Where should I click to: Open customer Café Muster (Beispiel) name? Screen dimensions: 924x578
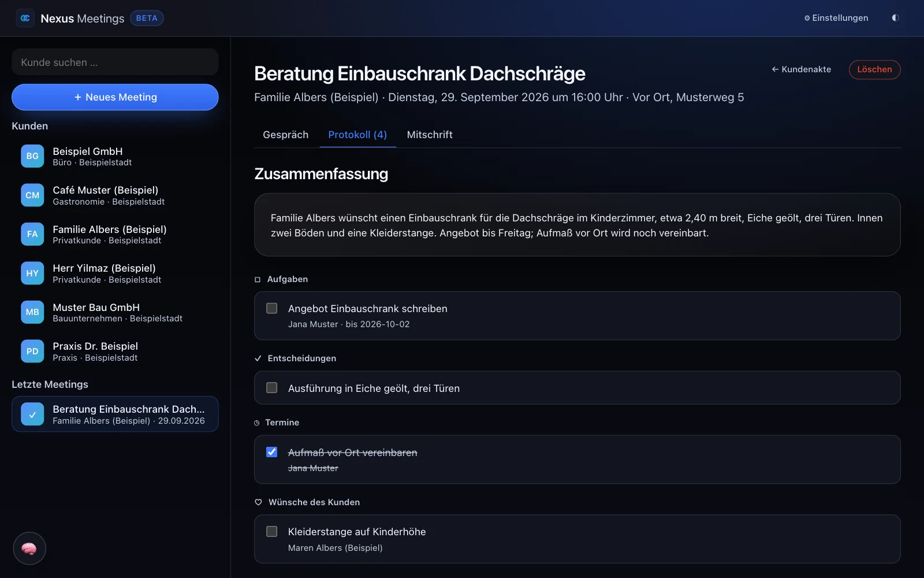coord(106,190)
